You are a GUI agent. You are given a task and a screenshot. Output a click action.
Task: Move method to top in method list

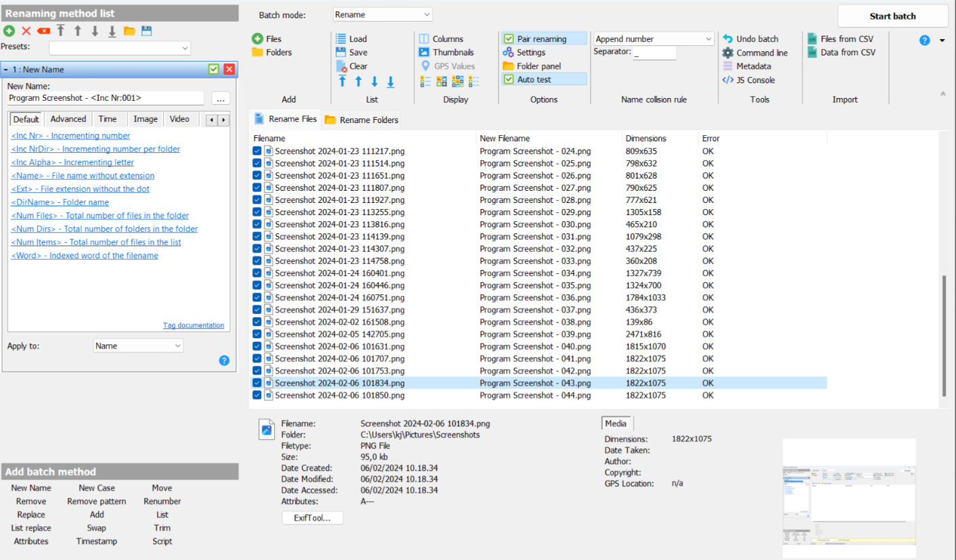[61, 31]
